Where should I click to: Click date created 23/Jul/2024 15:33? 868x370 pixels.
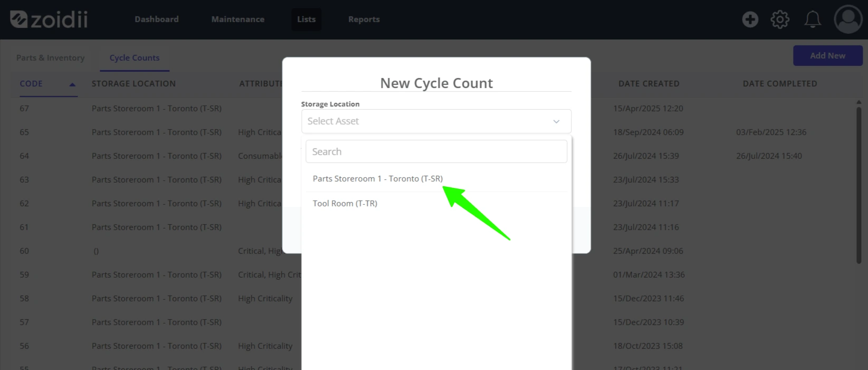coord(646,180)
